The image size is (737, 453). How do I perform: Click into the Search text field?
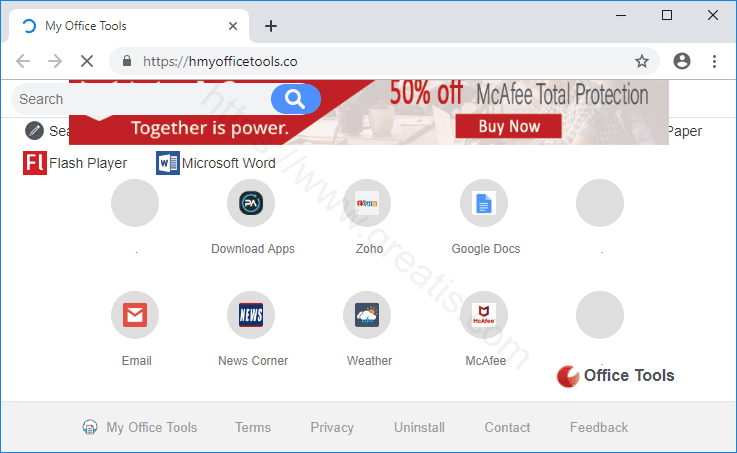click(140, 99)
